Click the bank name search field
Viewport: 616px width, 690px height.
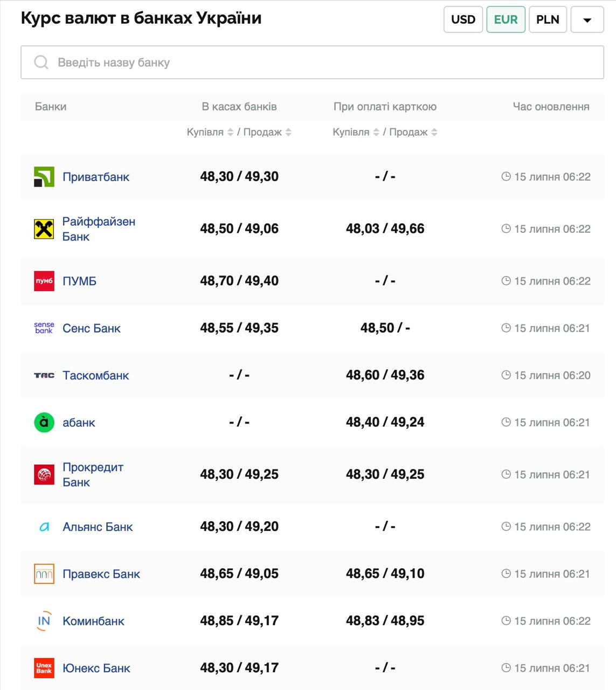(x=312, y=63)
